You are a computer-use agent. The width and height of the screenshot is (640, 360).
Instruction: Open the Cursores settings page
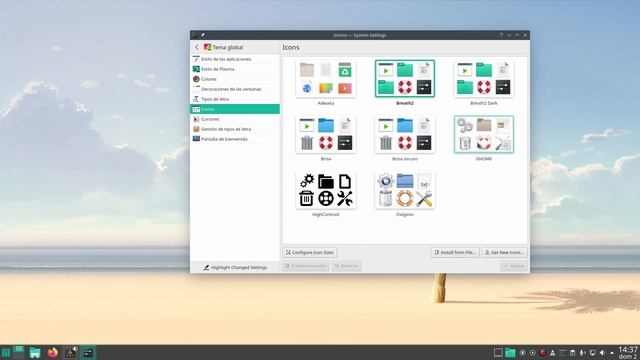(x=235, y=119)
